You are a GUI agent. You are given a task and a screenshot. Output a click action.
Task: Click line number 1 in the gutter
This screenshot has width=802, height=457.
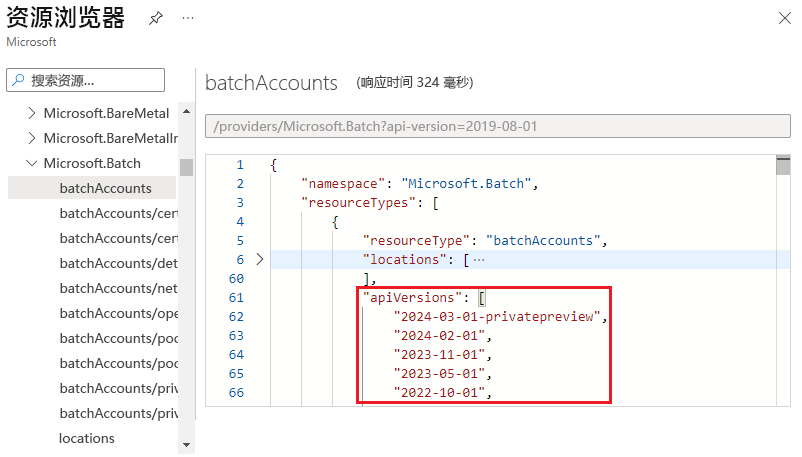pyautogui.click(x=240, y=165)
